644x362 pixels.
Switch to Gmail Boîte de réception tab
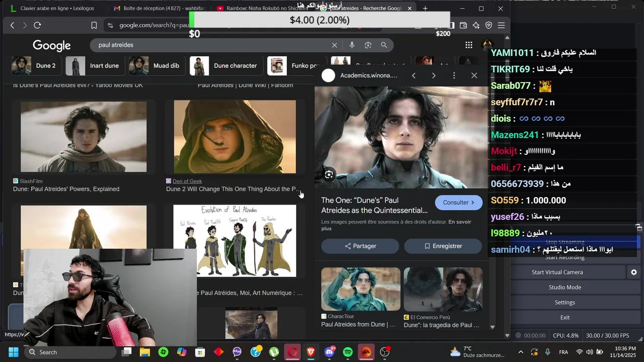(159, 9)
